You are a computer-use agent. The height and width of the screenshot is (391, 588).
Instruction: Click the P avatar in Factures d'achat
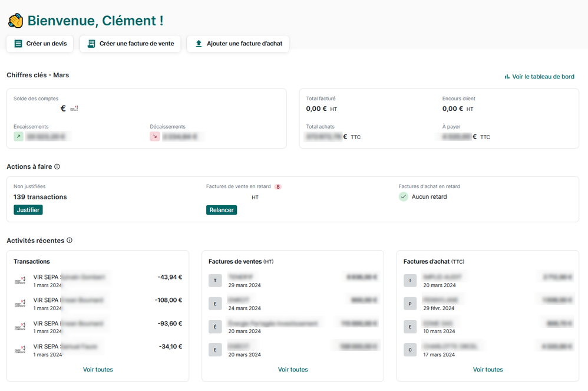coord(411,304)
